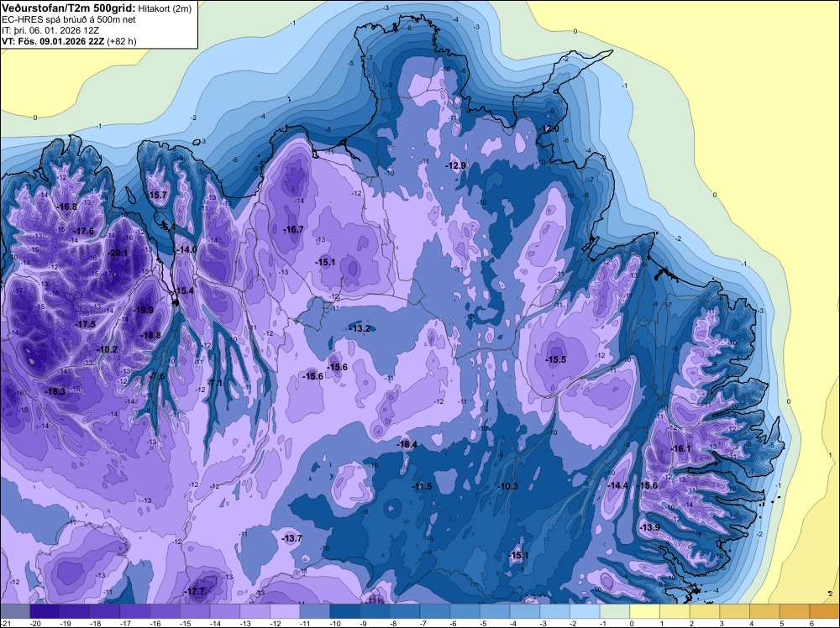Viewport: 840px width, 628px height.
Task: Click the -15.4 temperature label
Action: pos(185,290)
